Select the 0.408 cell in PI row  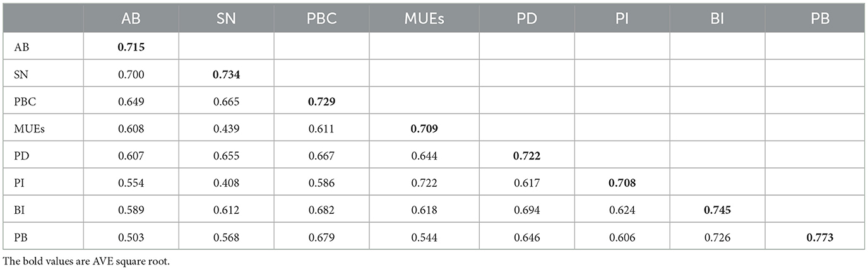225,184
